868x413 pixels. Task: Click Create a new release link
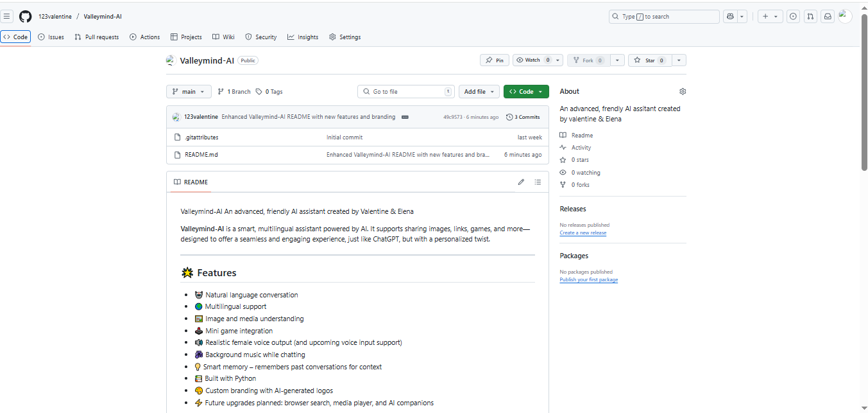click(x=583, y=233)
